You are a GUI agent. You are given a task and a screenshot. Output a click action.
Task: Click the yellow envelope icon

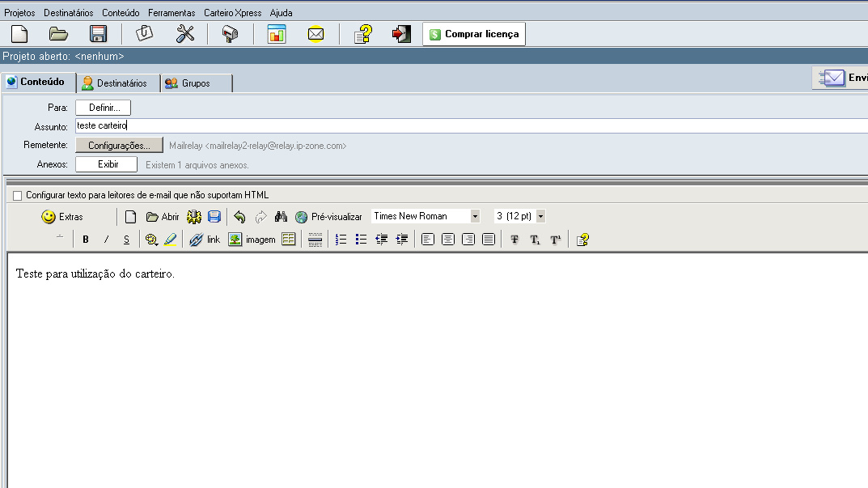(x=315, y=34)
